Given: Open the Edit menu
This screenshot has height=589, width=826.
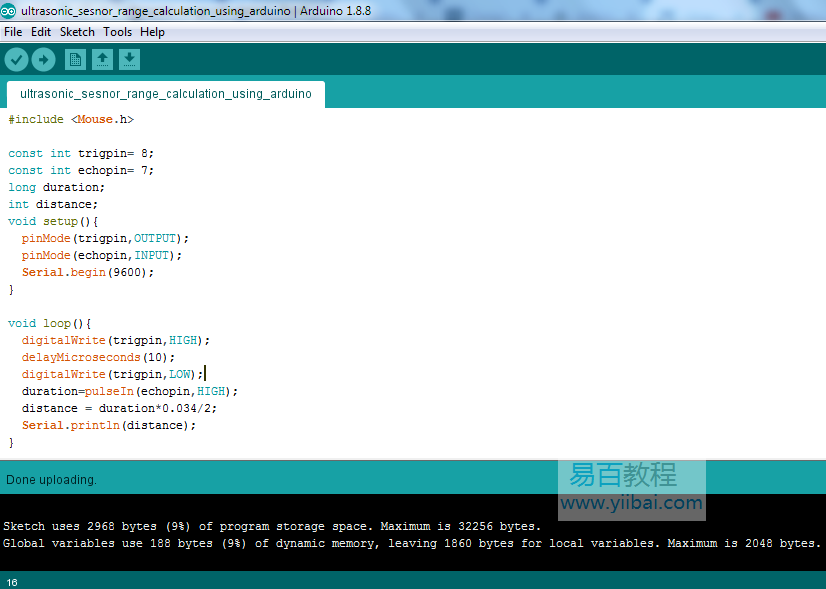Looking at the screenshot, I should (x=41, y=32).
